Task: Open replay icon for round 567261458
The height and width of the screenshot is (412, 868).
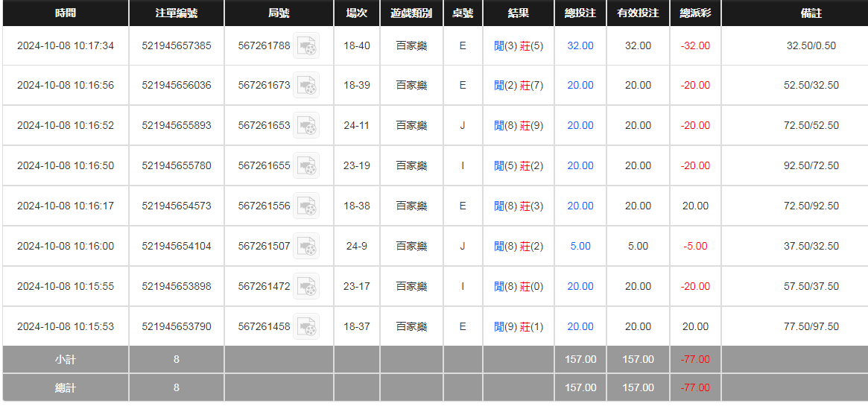Action: click(x=305, y=327)
